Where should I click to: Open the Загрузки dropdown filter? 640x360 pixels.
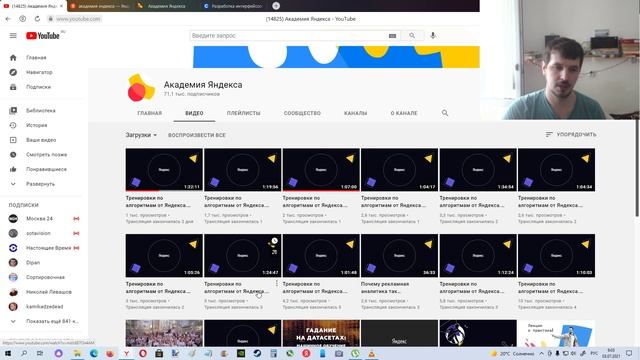click(x=141, y=135)
